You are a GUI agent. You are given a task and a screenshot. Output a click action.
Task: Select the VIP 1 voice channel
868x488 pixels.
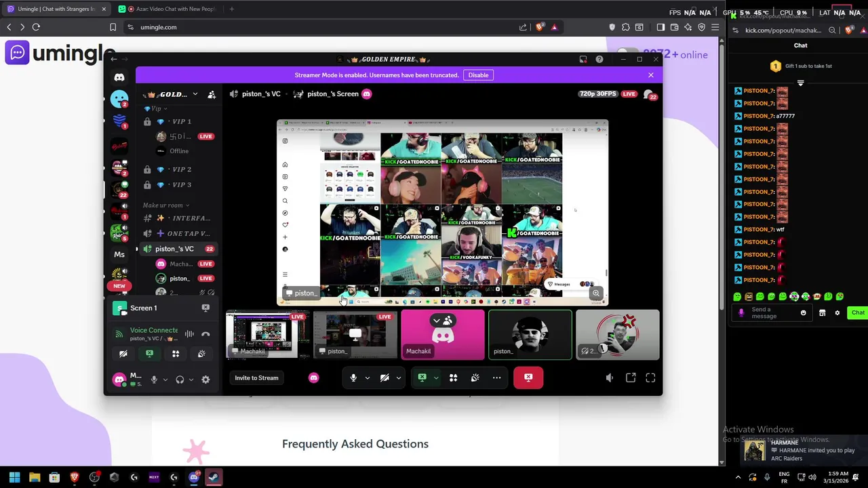[178, 121]
